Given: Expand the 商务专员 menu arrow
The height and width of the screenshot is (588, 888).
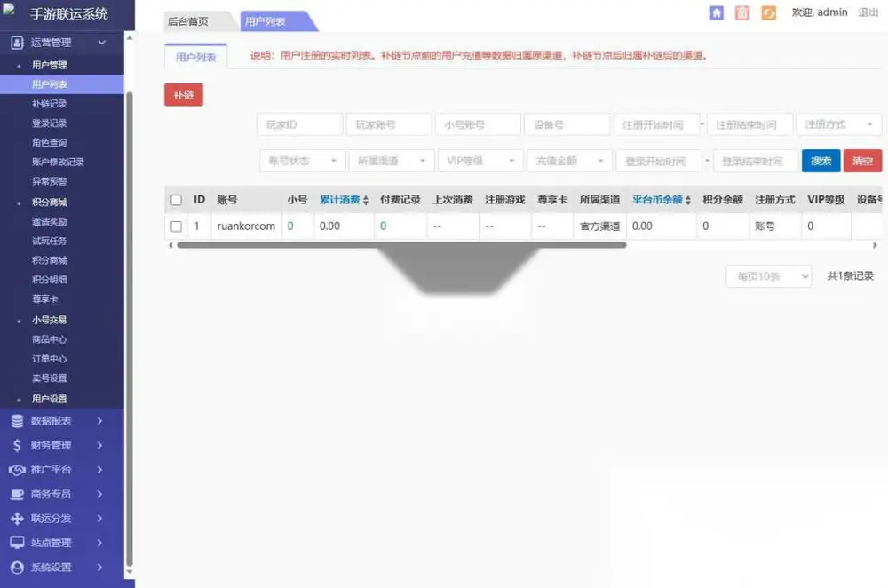Looking at the screenshot, I should click(x=99, y=494).
